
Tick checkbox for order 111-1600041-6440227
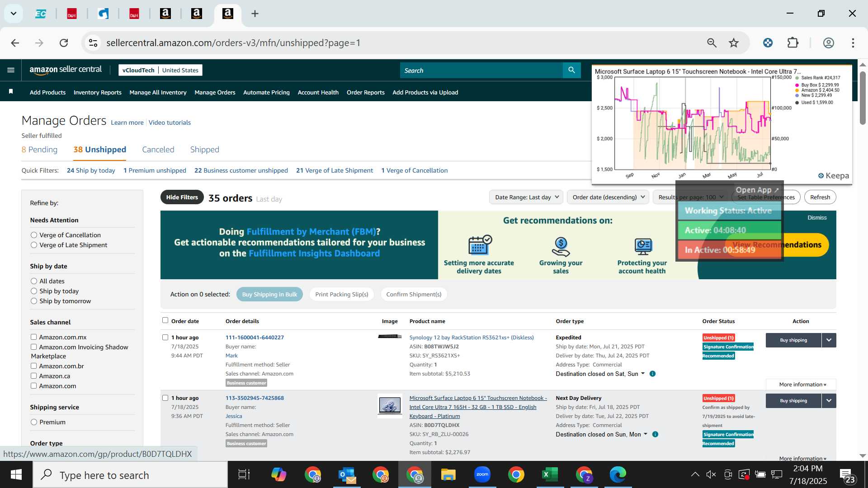pyautogui.click(x=165, y=338)
